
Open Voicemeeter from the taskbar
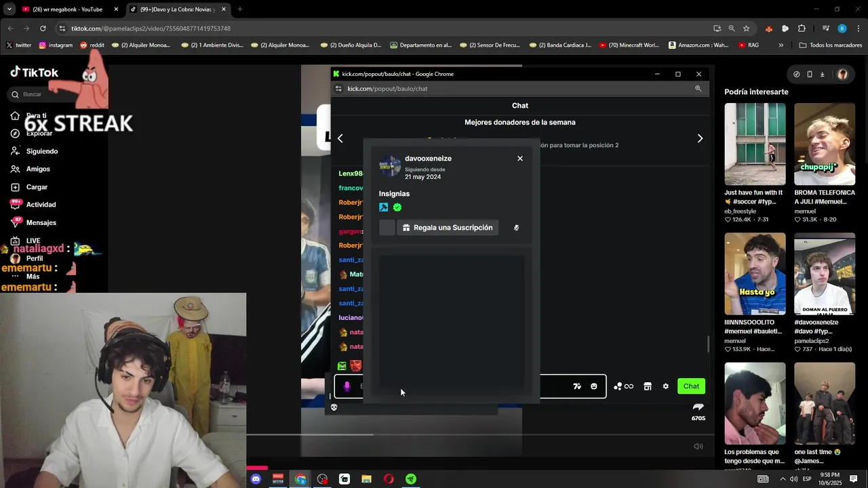(277, 479)
